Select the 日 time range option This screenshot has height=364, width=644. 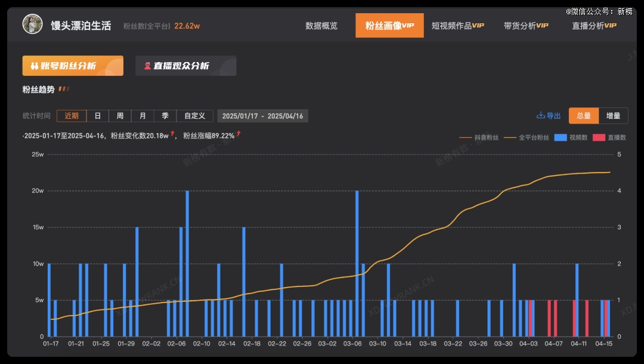tap(98, 116)
